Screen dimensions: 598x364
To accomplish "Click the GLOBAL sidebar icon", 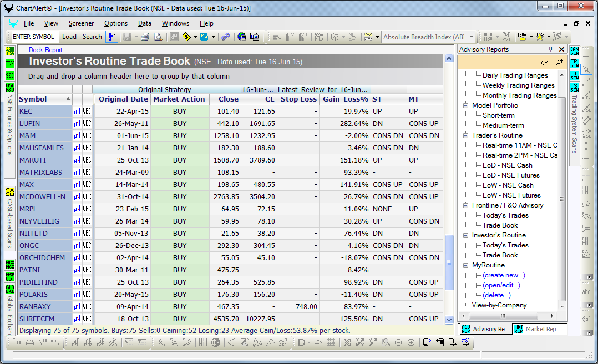I will [10, 289].
